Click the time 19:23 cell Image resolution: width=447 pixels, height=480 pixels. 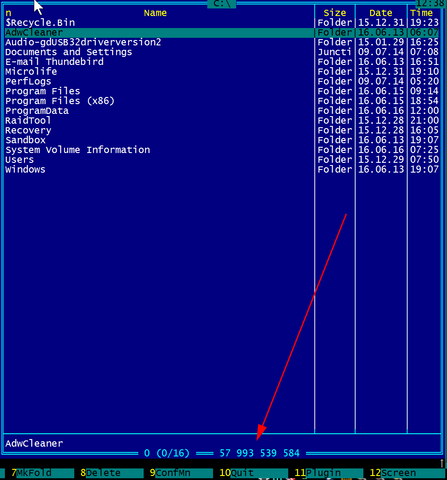click(424, 23)
